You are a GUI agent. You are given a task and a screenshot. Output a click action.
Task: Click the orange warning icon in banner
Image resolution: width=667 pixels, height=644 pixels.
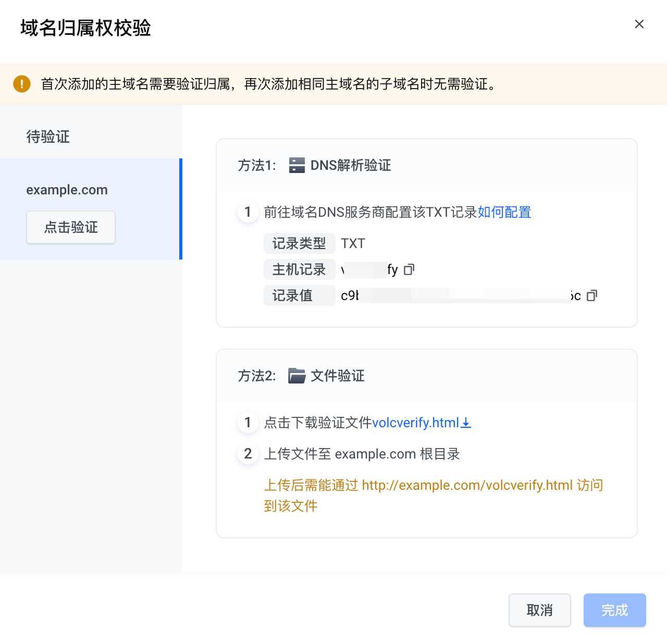click(22, 83)
